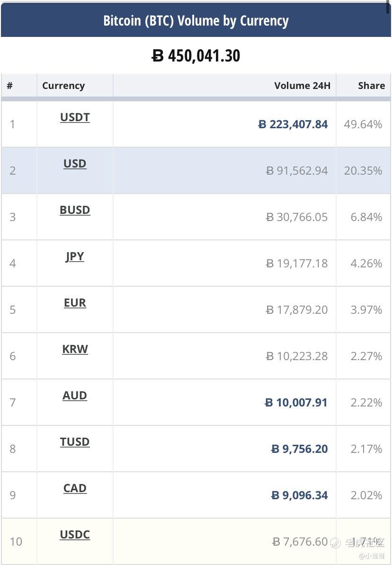Image resolution: width=392 pixels, height=565 pixels.
Task: Sort by Volume 24H column header
Action: click(302, 86)
